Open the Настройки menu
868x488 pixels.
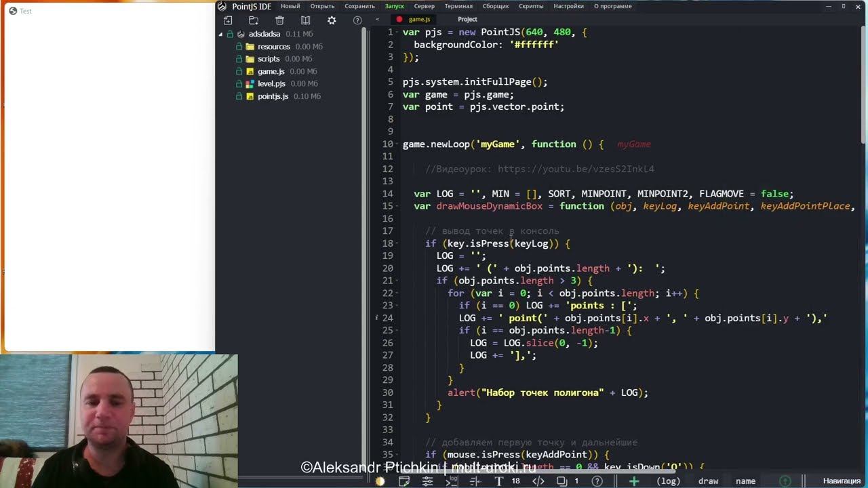(x=568, y=6)
